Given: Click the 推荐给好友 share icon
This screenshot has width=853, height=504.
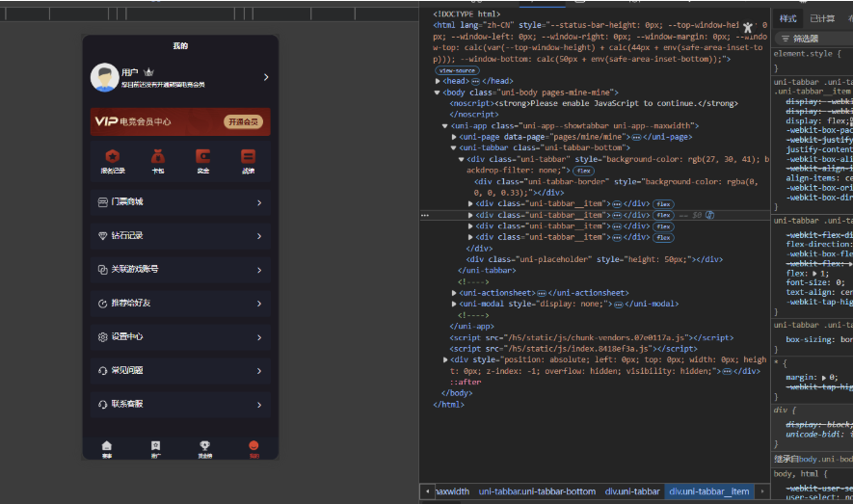Looking at the screenshot, I should click(103, 304).
